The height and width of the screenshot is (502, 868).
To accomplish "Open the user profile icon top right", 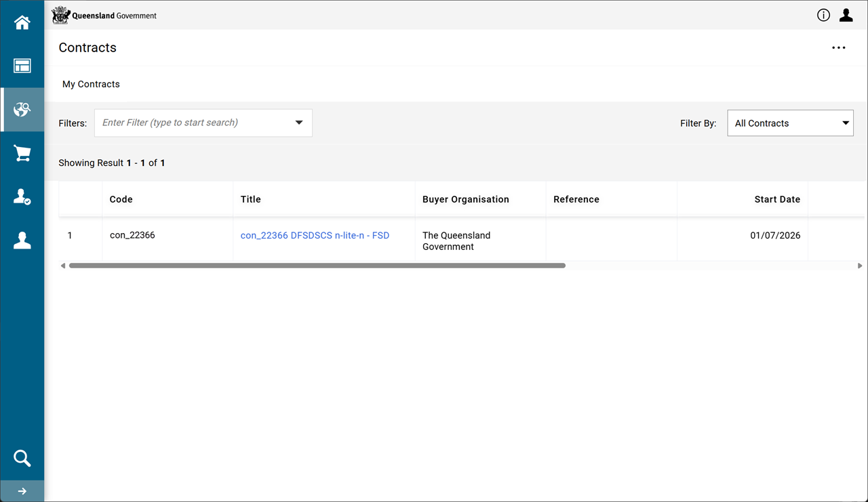I will click(x=846, y=16).
